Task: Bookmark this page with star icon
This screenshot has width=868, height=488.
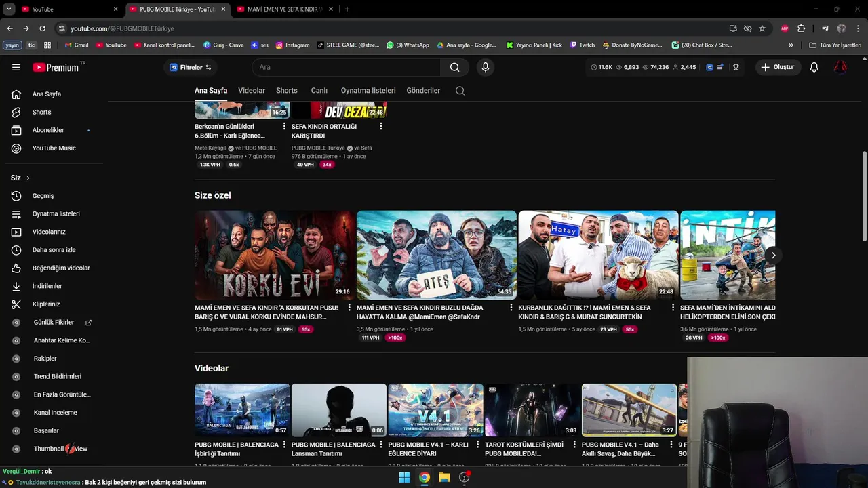Action: click(762, 28)
